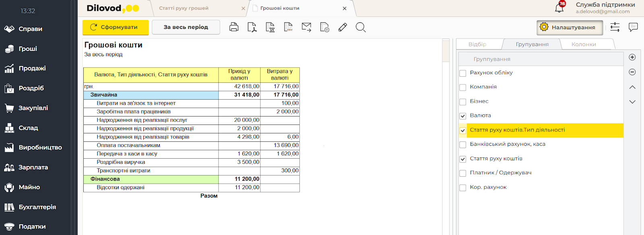Export the report to Excel
The width and height of the screenshot is (644, 235).
(x=270, y=27)
